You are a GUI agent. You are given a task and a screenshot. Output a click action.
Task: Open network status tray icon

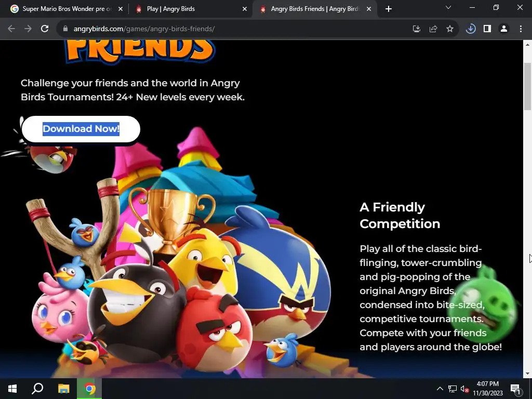coord(453,389)
